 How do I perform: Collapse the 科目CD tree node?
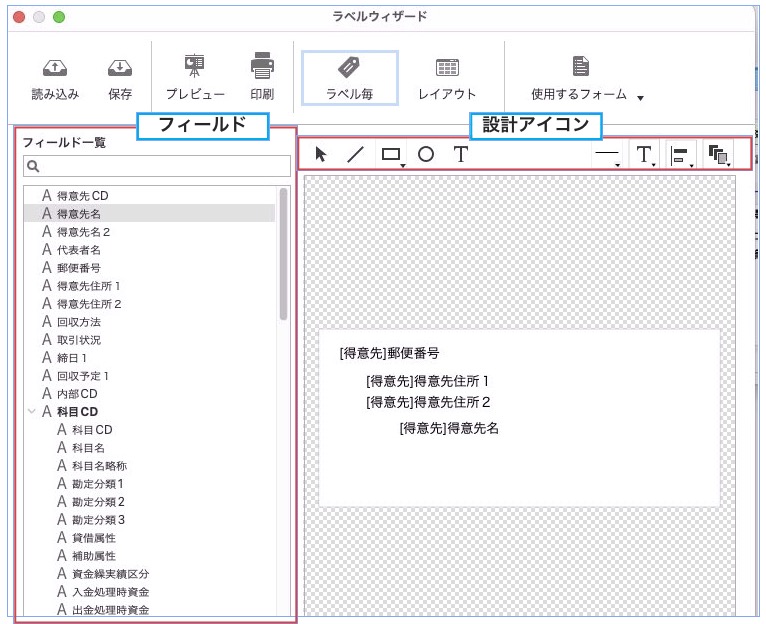31,411
